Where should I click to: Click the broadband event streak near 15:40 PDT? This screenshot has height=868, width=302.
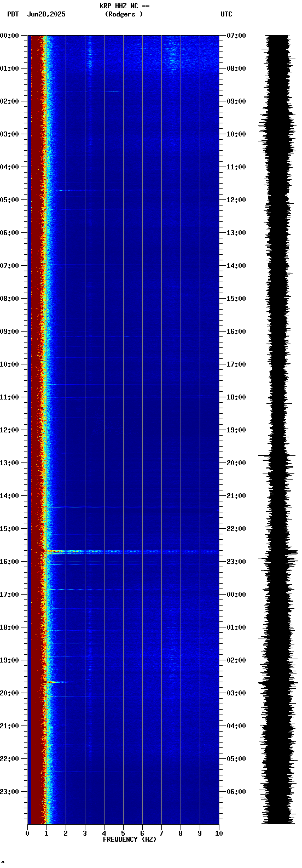131,552
